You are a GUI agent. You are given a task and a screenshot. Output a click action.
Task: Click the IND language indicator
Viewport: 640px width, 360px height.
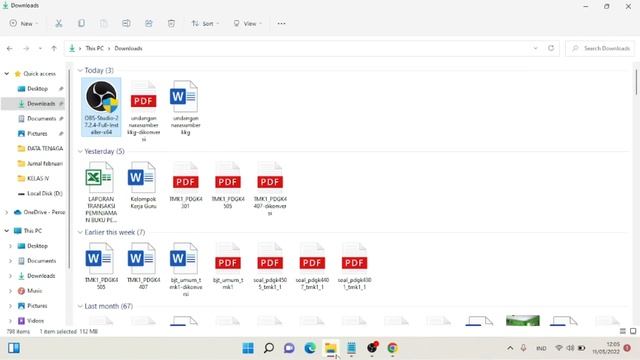click(x=541, y=348)
